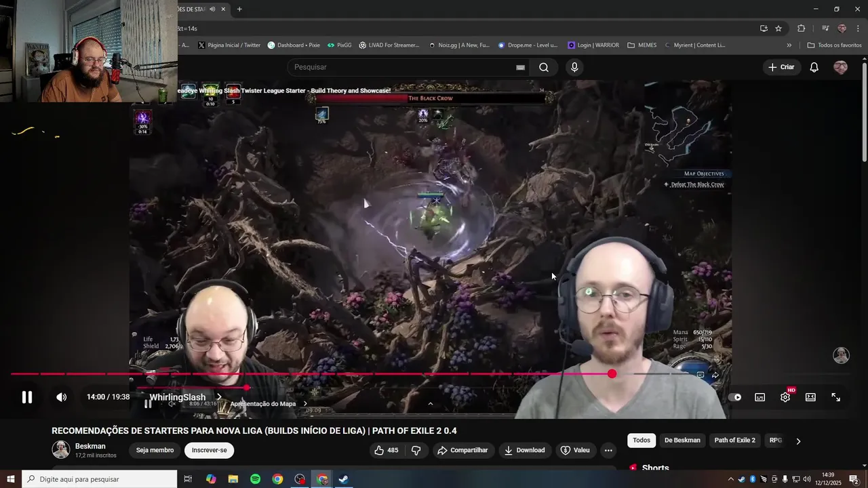Image resolution: width=868 pixels, height=488 pixels.
Task: Open video settings gear with HD badge
Action: (x=785, y=397)
